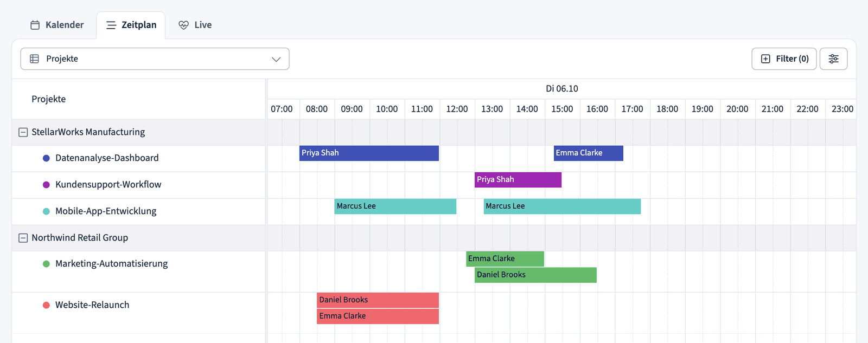Open the Filter (0) button
The image size is (868, 343).
(784, 59)
